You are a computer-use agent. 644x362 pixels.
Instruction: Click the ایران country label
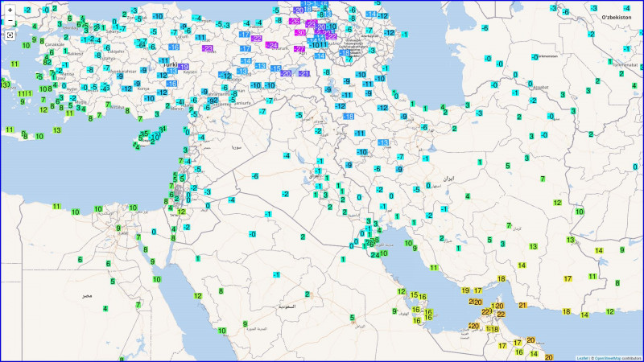448,179
